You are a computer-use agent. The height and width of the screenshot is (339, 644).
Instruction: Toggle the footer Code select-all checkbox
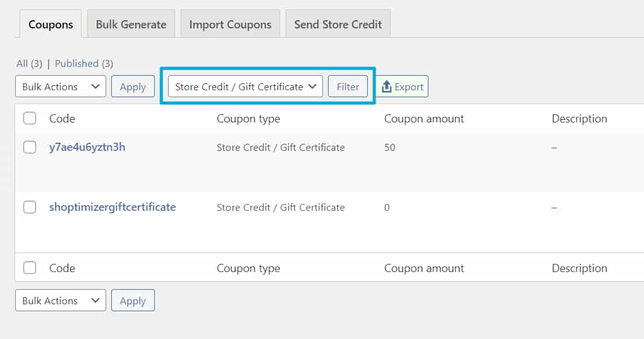click(x=30, y=268)
